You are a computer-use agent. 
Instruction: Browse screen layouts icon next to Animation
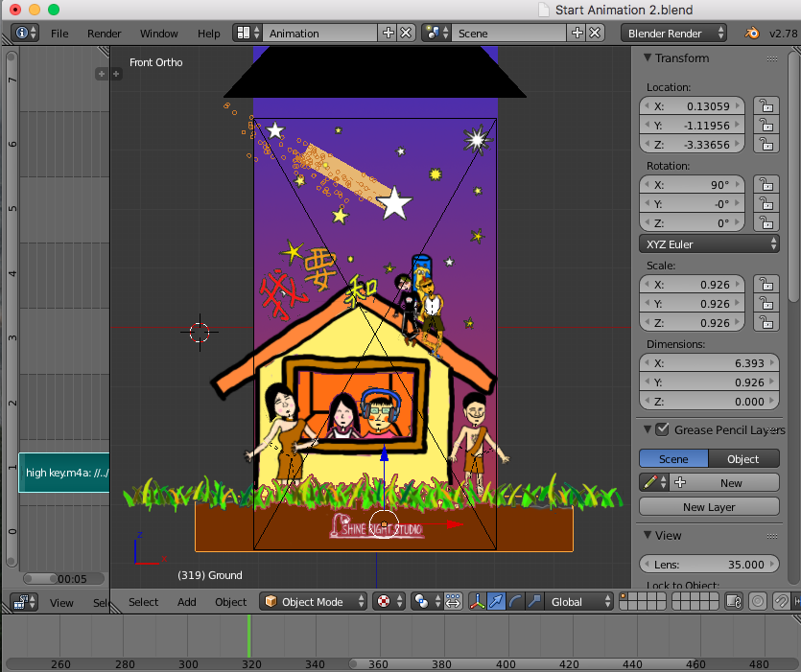(247, 34)
